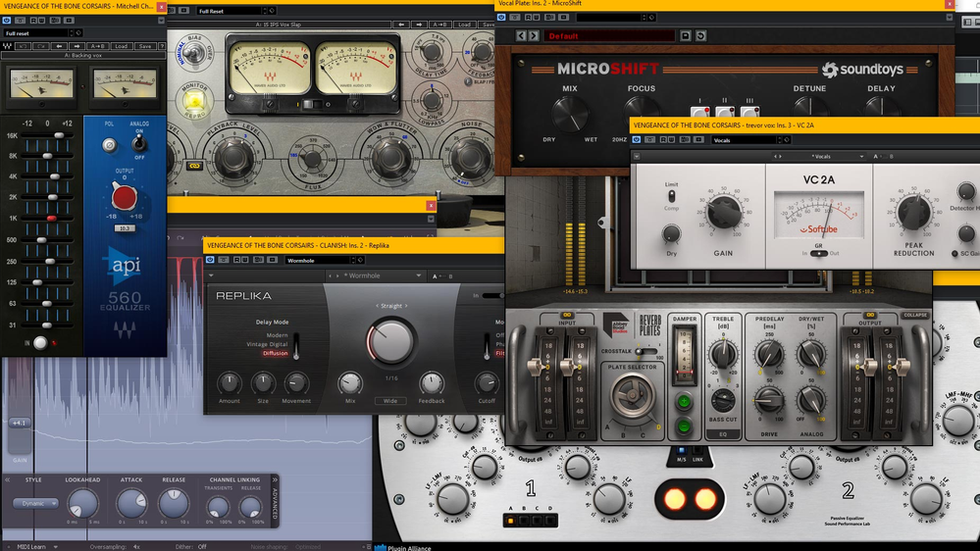Toggle the POL polarity button on API 560
Viewport: 980px width, 551px height.
click(109, 145)
